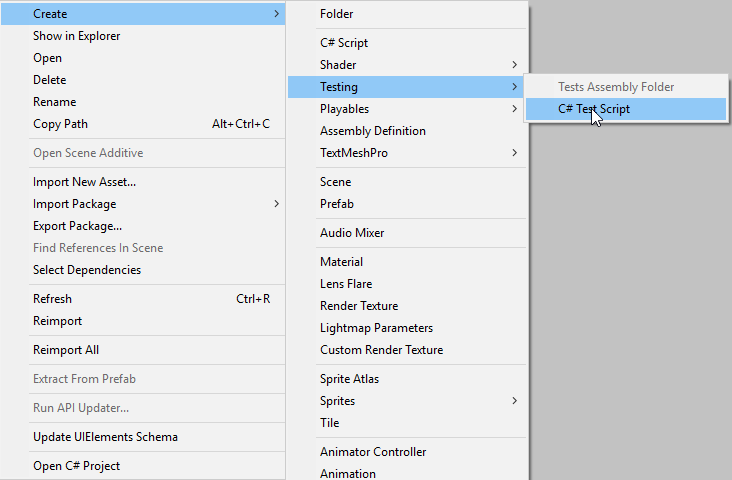This screenshot has height=480, width=732.
Task: Expand the Shader submenu arrow
Action: (514, 65)
